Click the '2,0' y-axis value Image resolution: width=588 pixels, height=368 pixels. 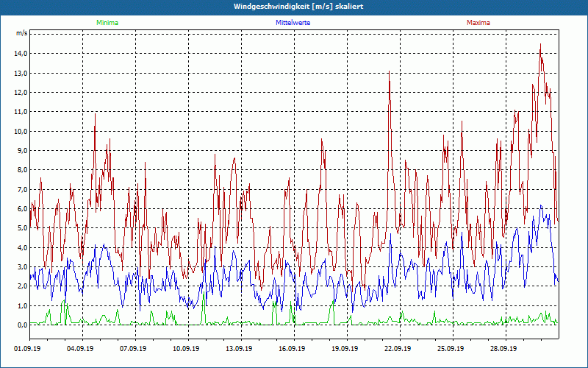point(23,286)
